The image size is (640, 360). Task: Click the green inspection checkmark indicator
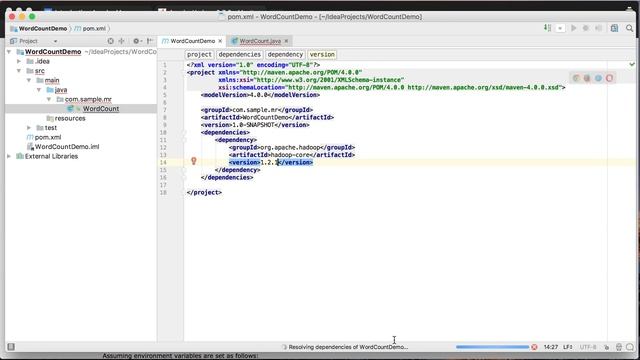pyautogui.click(x=632, y=64)
